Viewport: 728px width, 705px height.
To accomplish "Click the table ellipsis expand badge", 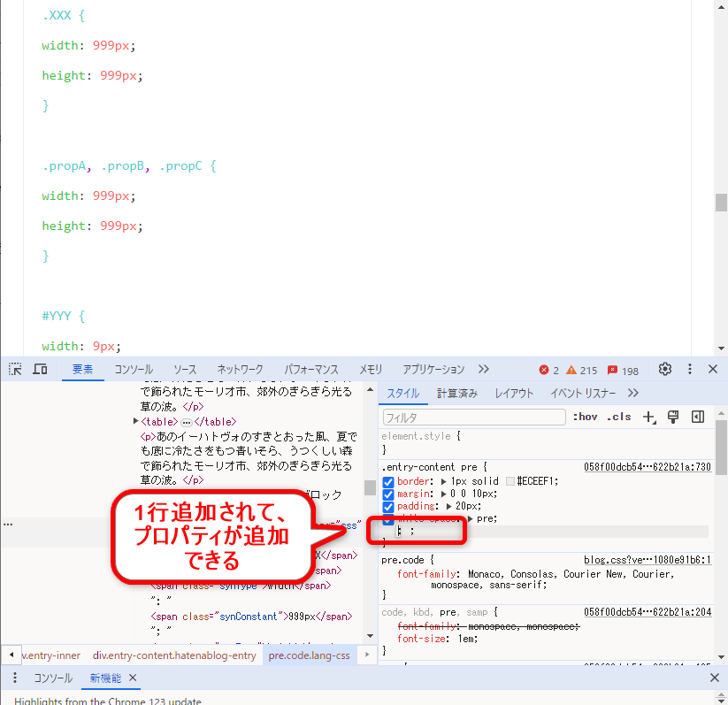I will [186, 422].
